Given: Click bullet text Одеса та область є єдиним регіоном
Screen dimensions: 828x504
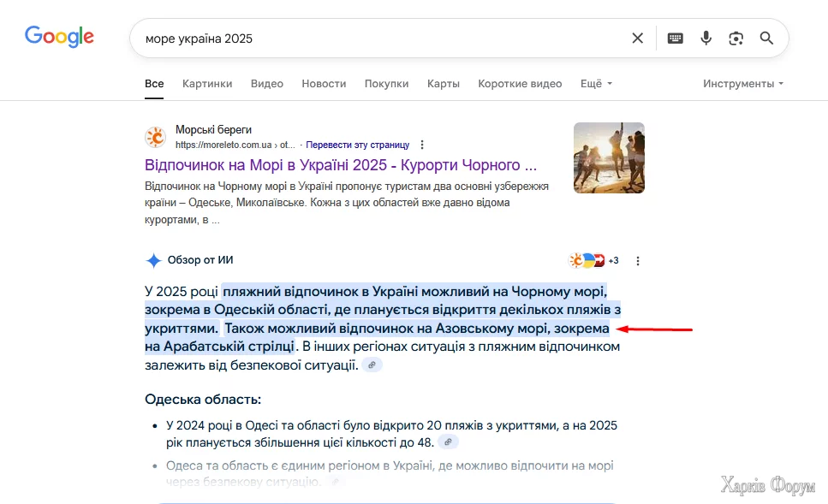Looking at the screenshot, I should (x=390, y=473).
